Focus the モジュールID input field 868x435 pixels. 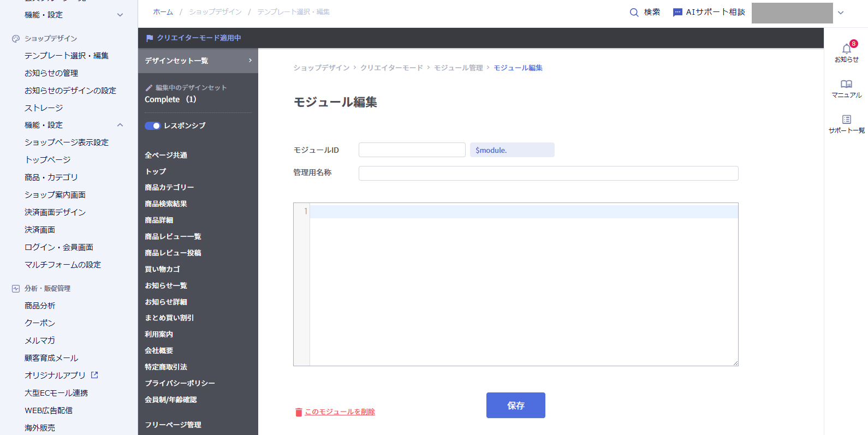pyautogui.click(x=412, y=150)
